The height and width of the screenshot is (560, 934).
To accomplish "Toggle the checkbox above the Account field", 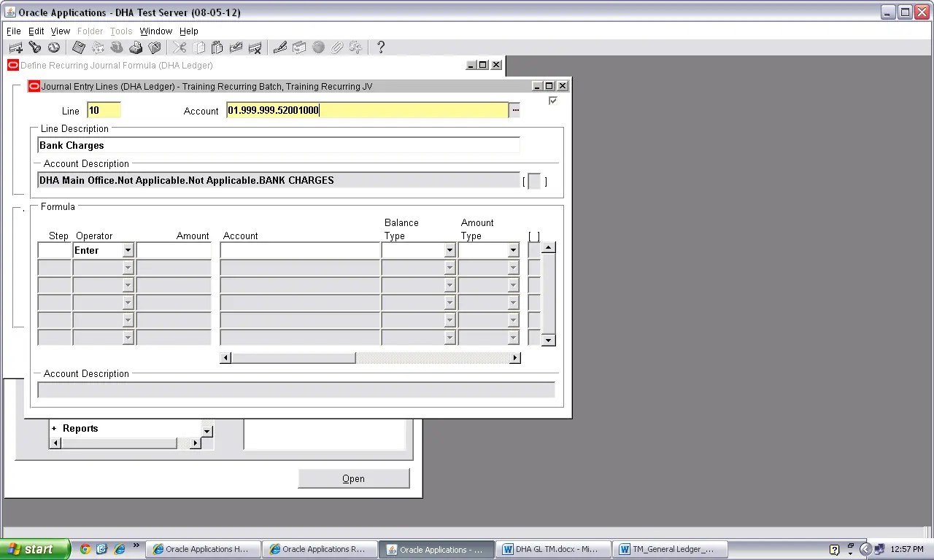I will click(x=553, y=101).
